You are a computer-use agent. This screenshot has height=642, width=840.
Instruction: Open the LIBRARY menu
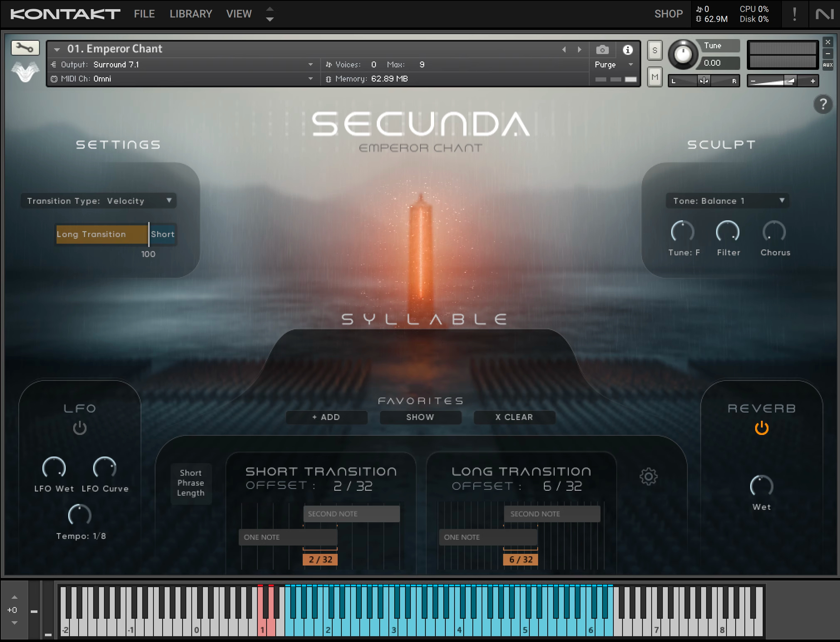click(x=191, y=14)
